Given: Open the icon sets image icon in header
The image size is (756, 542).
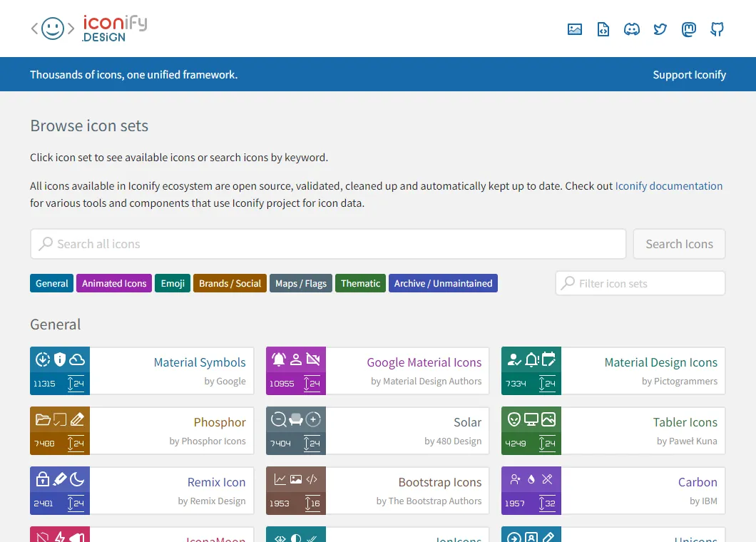Looking at the screenshot, I should tap(575, 29).
